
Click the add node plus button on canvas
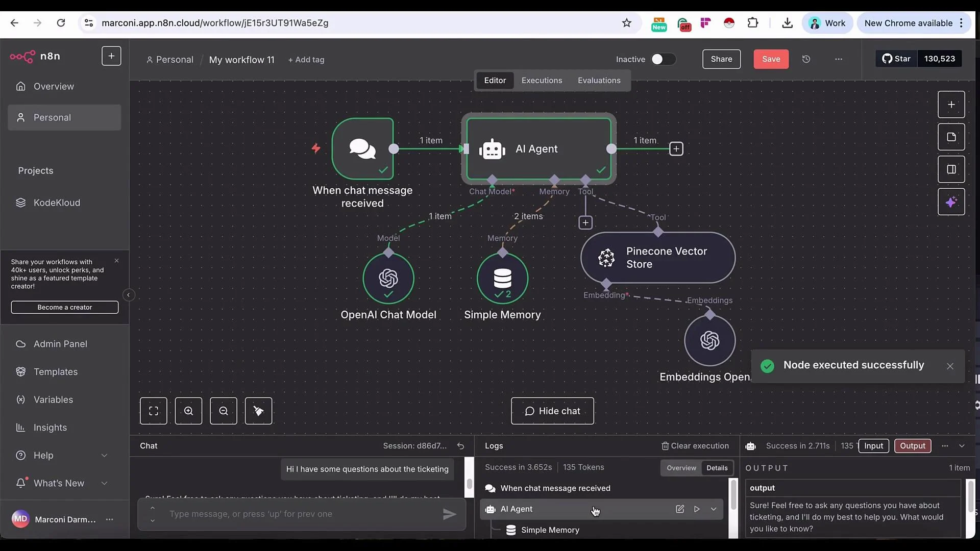coord(951,105)
